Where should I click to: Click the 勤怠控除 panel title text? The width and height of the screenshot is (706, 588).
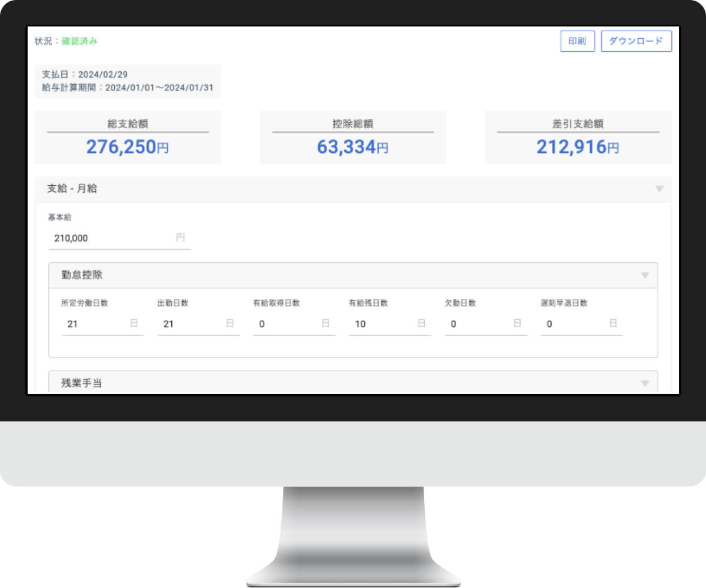pos(82,275)
